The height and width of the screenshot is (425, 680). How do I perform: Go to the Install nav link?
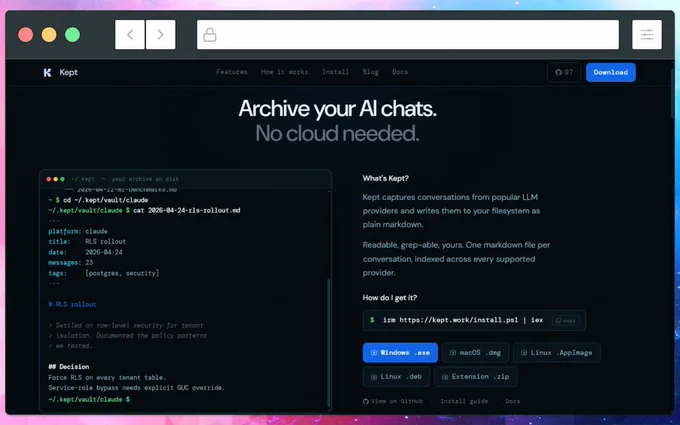pos(335,72)
